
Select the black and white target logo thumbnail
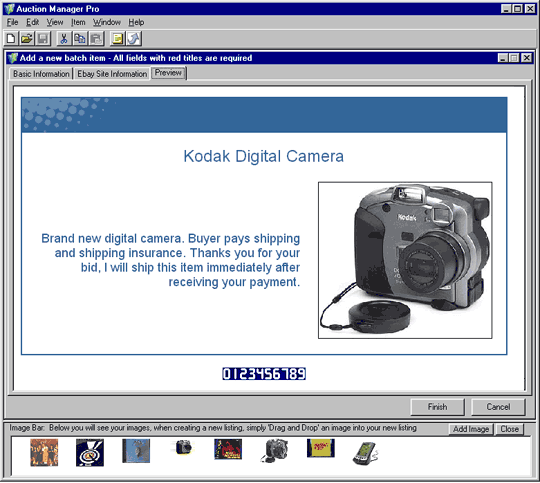(x=90, y=452)
